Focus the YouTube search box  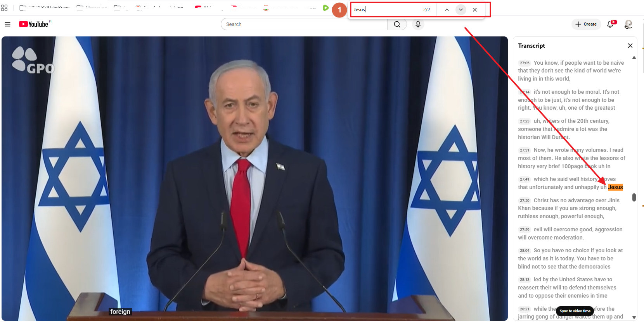pos(305,24)
